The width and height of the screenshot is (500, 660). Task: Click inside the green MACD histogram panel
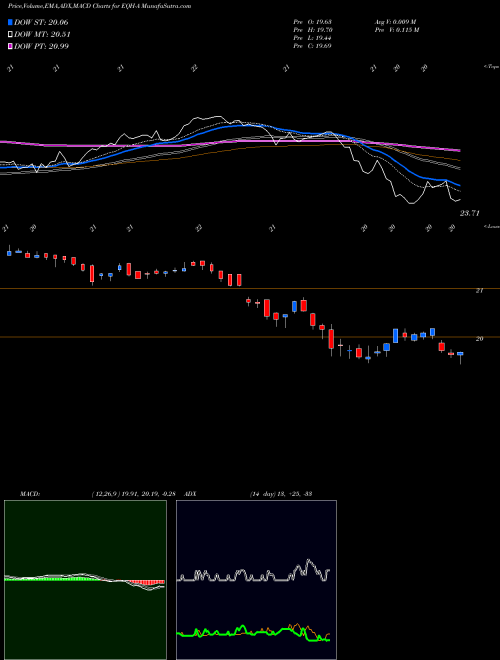[85, 580]
